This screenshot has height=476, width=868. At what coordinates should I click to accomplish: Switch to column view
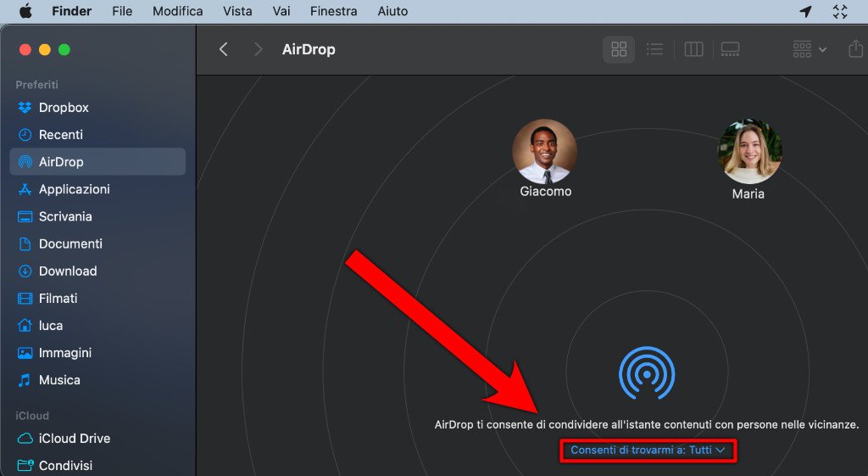pos(693,49)
